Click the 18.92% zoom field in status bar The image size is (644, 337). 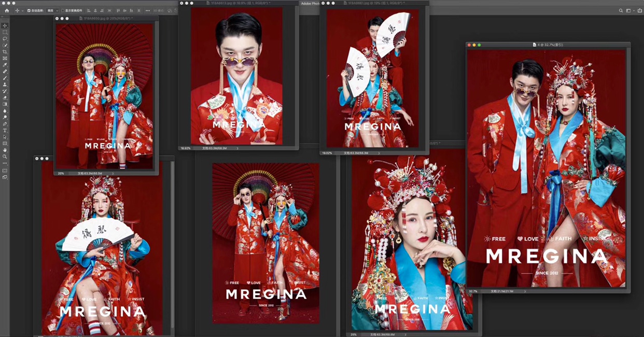[185, 148]
